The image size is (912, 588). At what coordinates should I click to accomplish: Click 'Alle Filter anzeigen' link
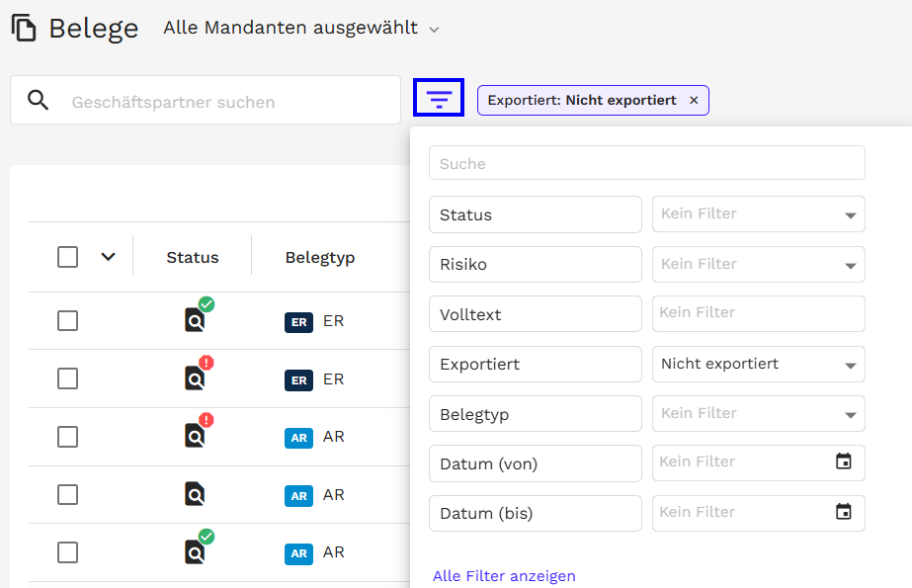click(504, 576)
